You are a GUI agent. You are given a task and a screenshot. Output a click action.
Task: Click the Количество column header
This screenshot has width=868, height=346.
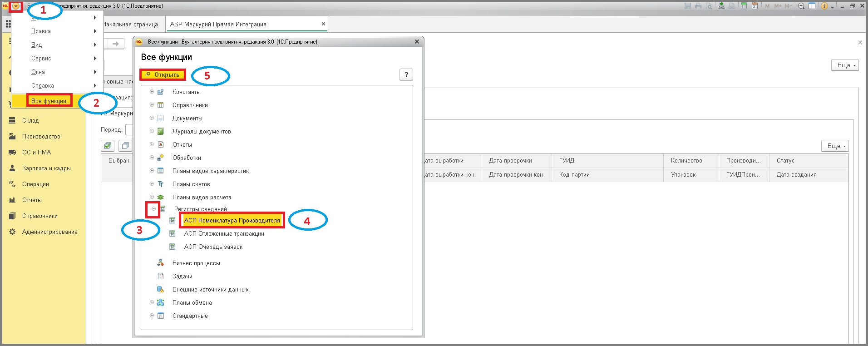click(x=691, y=160)
